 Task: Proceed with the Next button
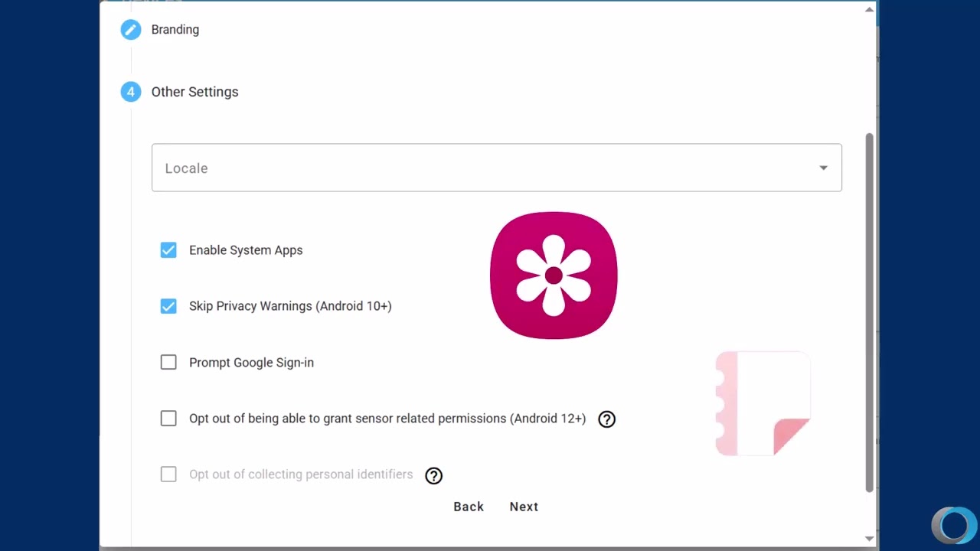pyautogui.click(x=524, y=507)
